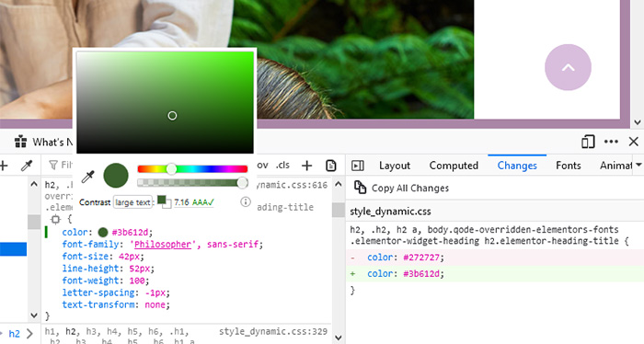Toggle responsive design mode icon
Screen dimensions: 644x344
point(588,142)
